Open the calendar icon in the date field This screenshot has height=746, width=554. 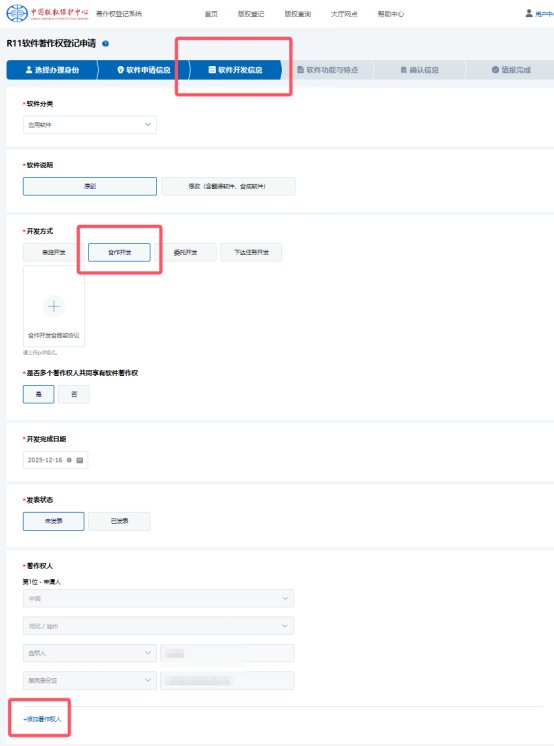(80, 460)
